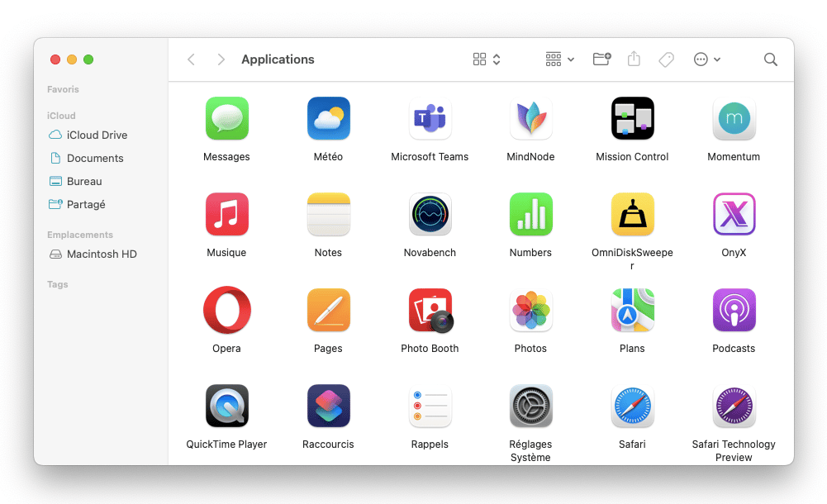Select the MindNode application icon
The height and width of the screenshot is (504, 827).
tap(530, 119)
